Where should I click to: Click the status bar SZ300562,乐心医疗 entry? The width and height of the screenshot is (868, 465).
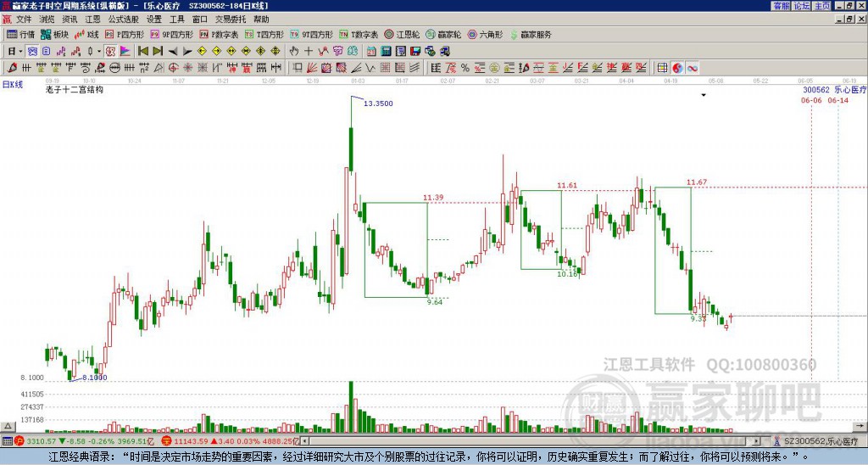point(816,441)
